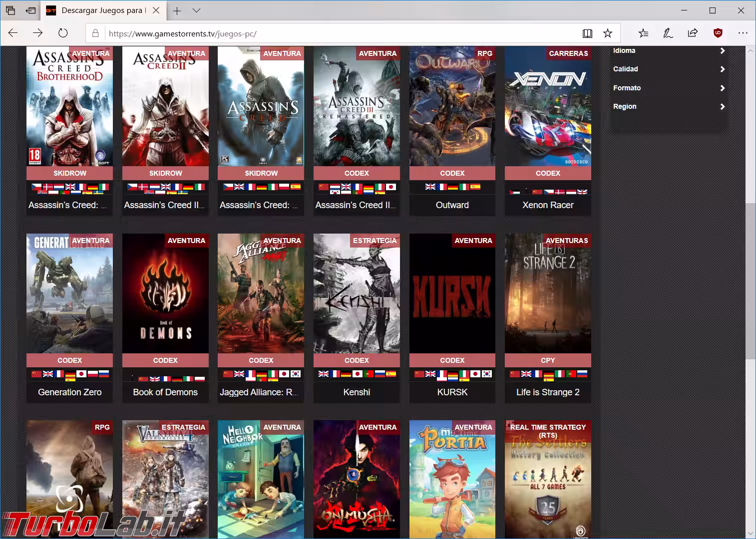
Task: Reload the gamestorrents page
Action: [63, 33]
